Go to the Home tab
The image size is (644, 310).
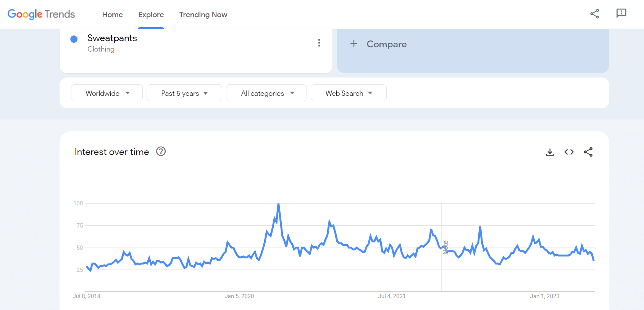(112, 15)
